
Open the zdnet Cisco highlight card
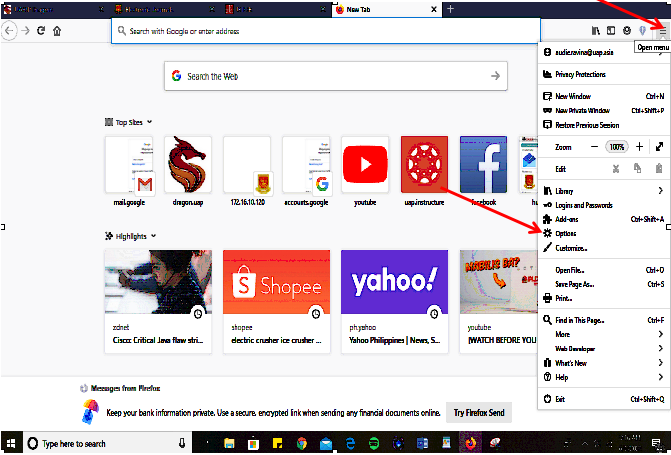tap(158, 301)
